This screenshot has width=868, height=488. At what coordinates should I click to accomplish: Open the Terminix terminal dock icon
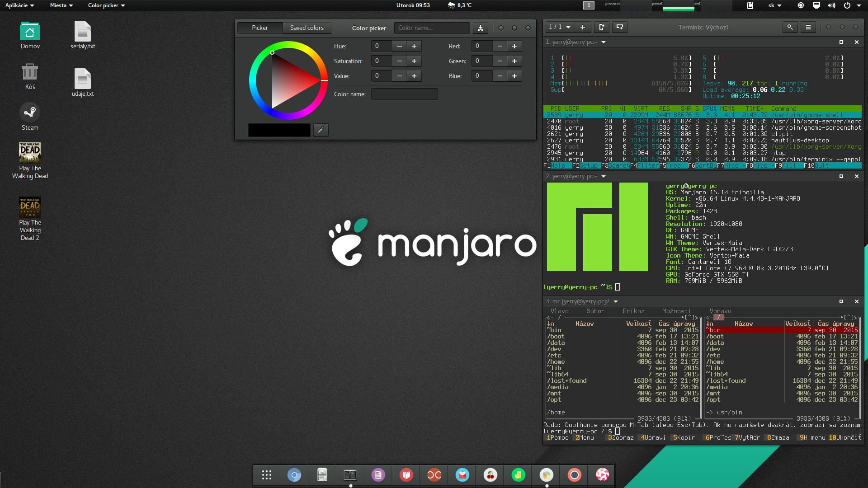[x=350, y=475]
